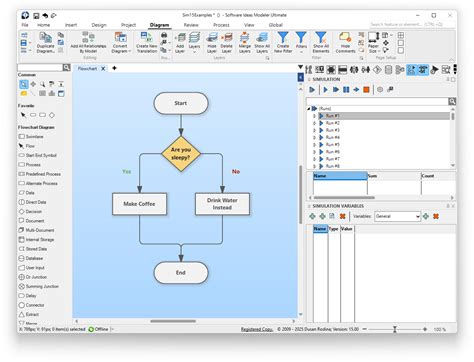Click zoom in plus on status bar
474x362 pixels.
[x=425, y=329]
